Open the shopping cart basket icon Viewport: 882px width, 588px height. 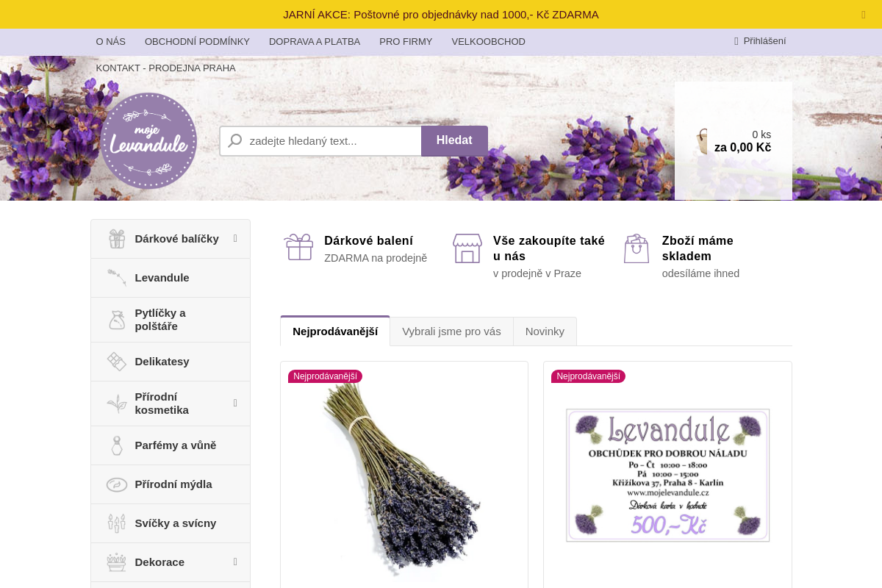click(x=703, y=141)
